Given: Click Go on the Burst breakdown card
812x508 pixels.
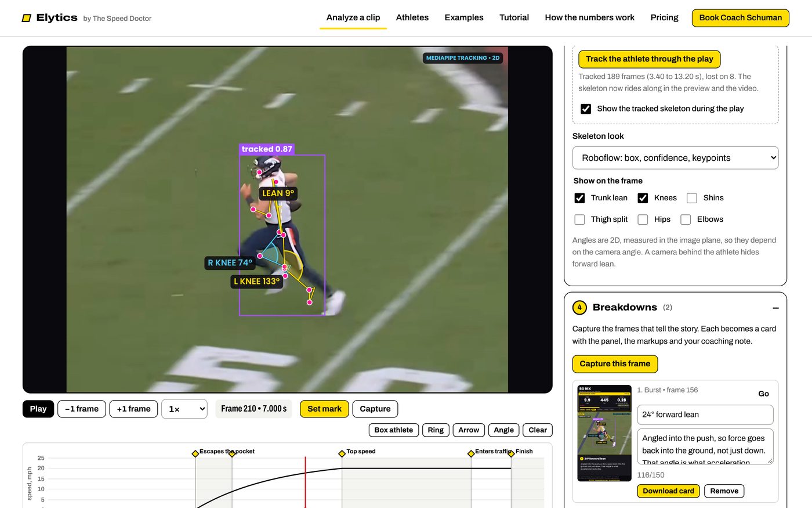Looking at the screenshot, I should click(764, 394).
